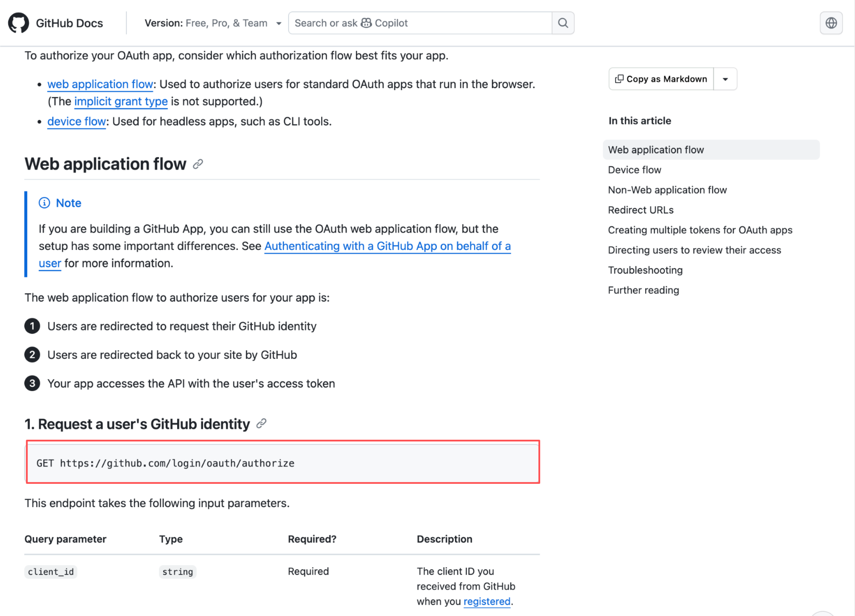Click step 2 Users are redirected back text
855x616 pixels.
pos(172,355)
